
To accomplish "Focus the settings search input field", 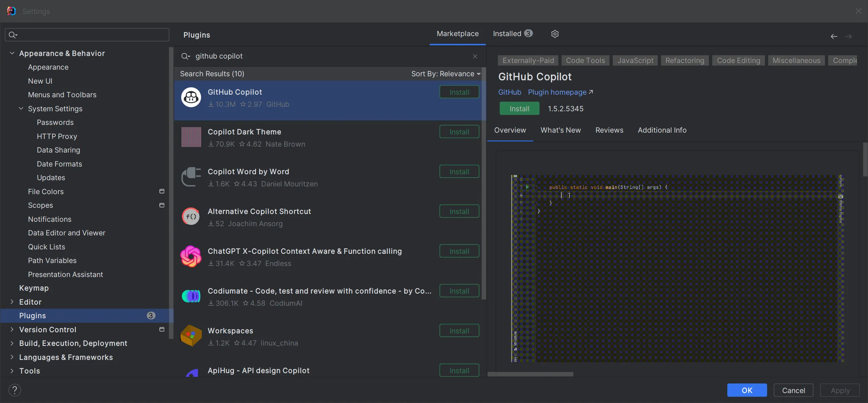I will pos(87,35).
